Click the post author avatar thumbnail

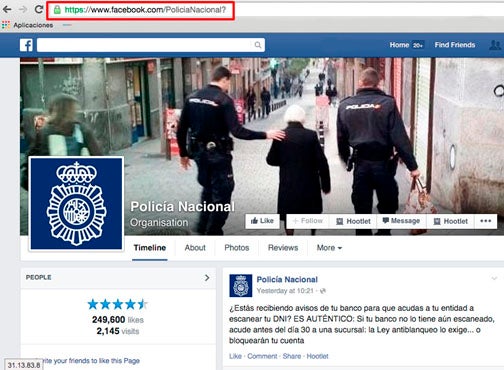241,285
